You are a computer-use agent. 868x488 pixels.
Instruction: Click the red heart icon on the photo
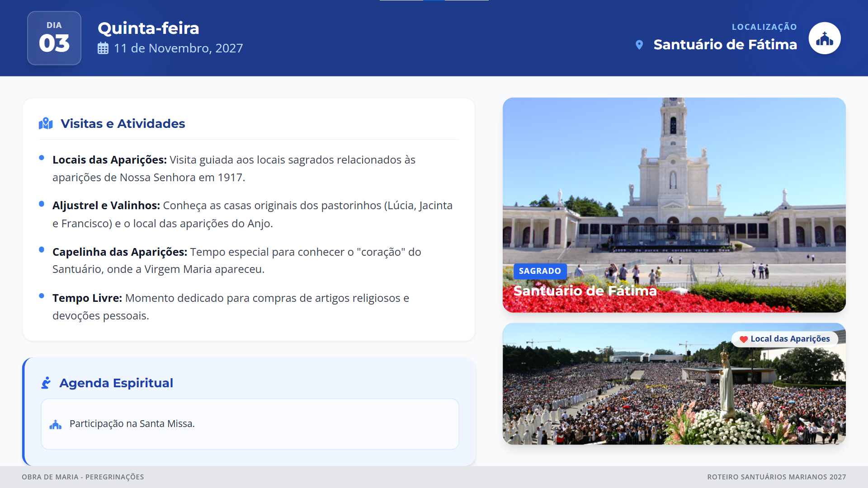[743, 339]
